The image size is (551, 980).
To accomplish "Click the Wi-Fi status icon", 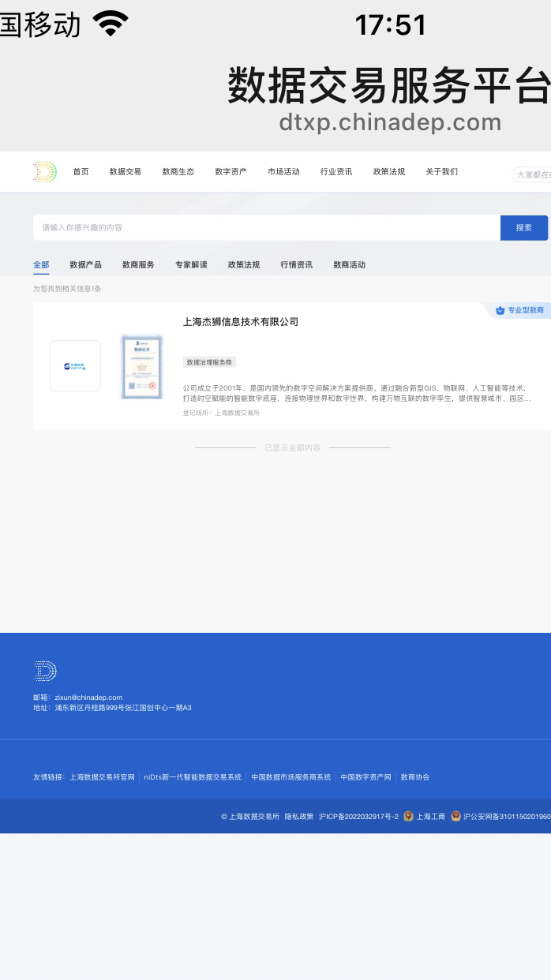I will [x=111, y=24].
